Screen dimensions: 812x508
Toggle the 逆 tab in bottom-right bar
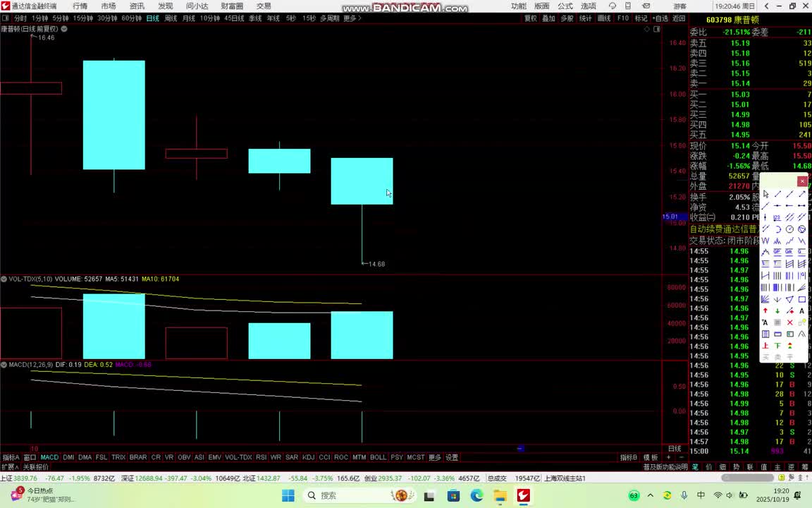click(791, 467)
